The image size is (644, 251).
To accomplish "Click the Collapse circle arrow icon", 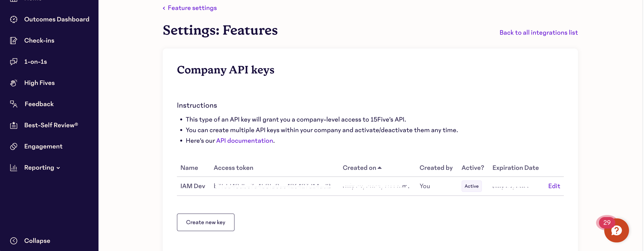I will click(13, 240).
